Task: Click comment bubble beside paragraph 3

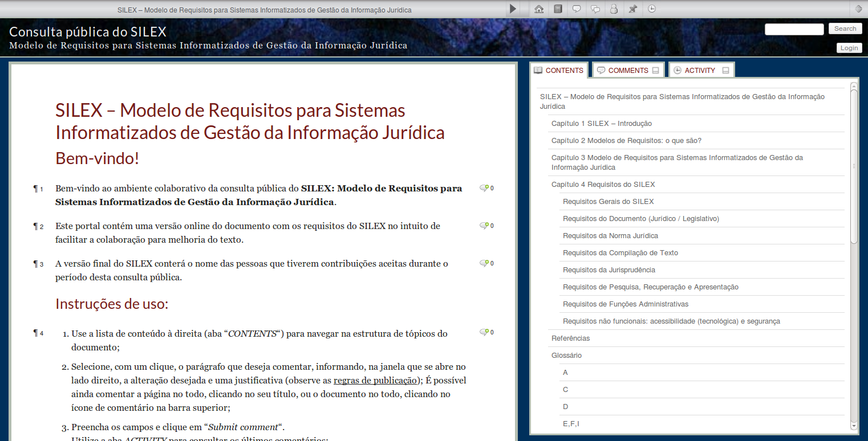Action: (x=484, y=263)
